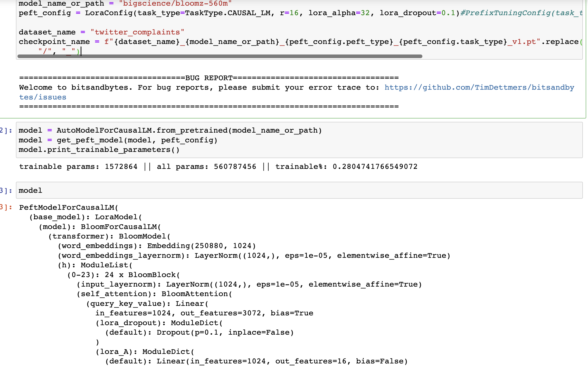Click the model.print_trainable_parameters() line
The width and height of the screenshot is (588, 366).
99,150
